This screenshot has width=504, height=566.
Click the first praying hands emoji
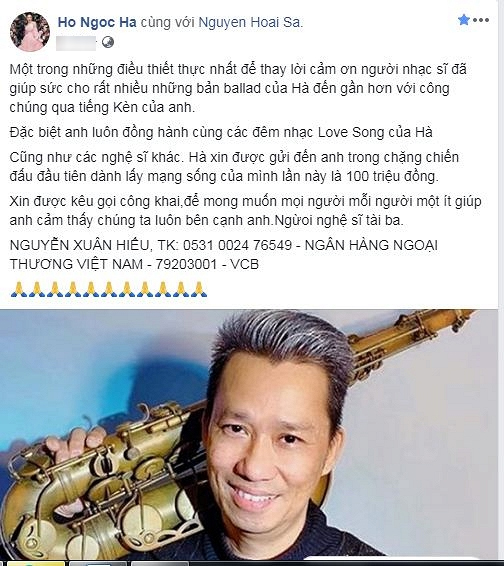coord(19,289)
